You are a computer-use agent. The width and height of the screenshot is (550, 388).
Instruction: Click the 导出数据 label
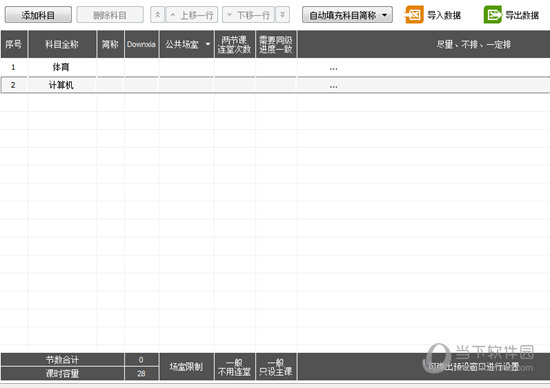coord(522,15)
